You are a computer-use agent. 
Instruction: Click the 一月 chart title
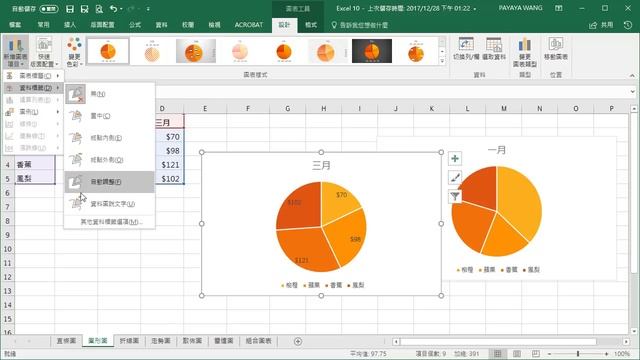point(497,150)
